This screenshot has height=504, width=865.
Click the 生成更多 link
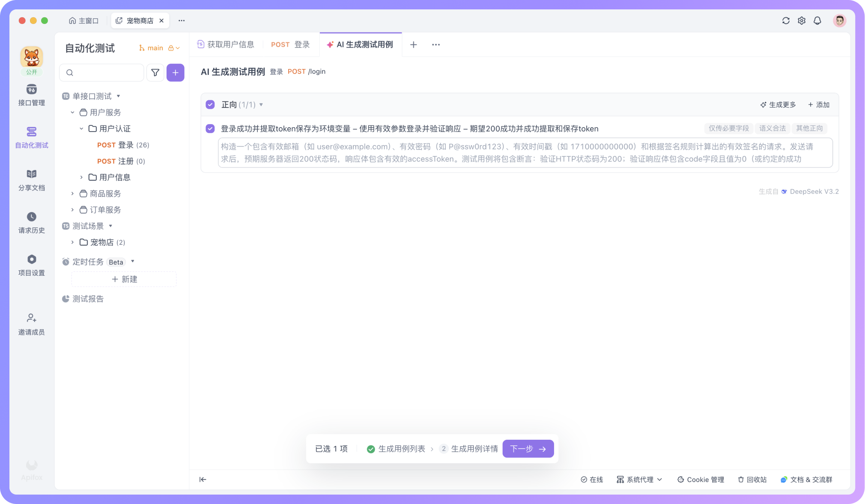pos(778,104)
